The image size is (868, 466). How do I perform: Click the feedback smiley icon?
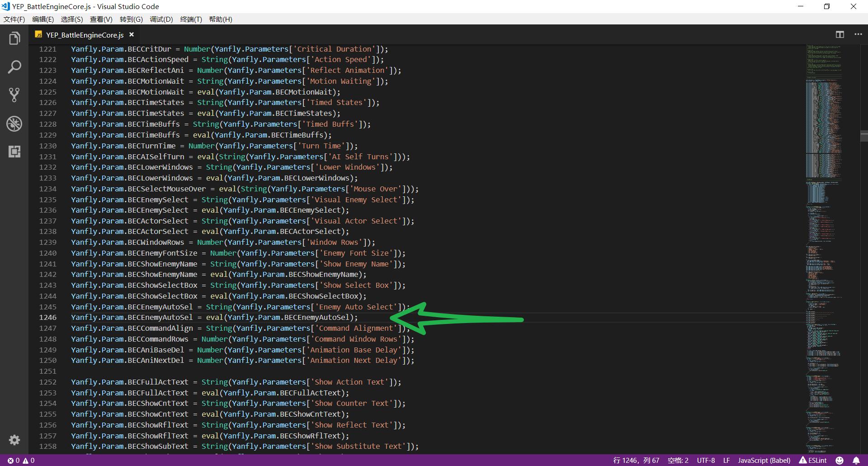pos(840,461)
